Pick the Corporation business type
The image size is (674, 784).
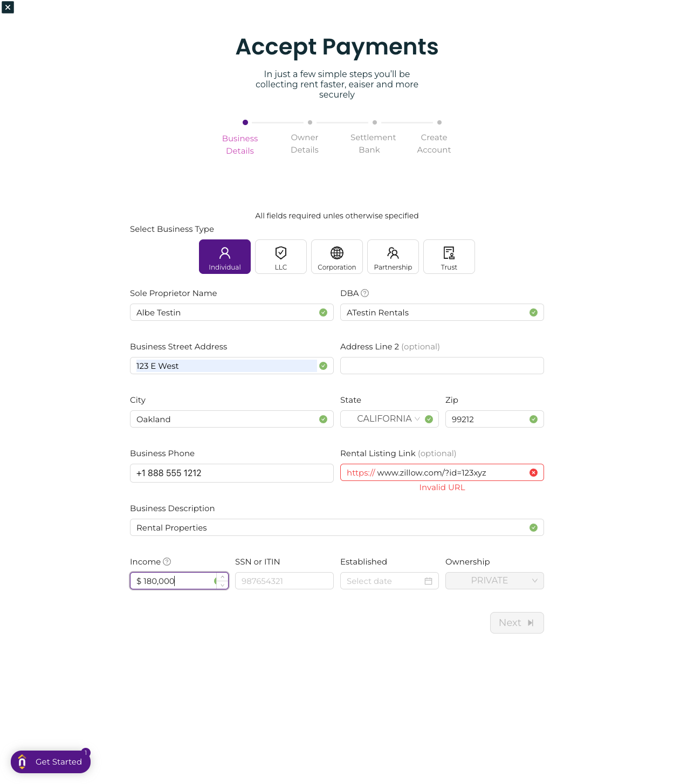[x=337, y=257]
